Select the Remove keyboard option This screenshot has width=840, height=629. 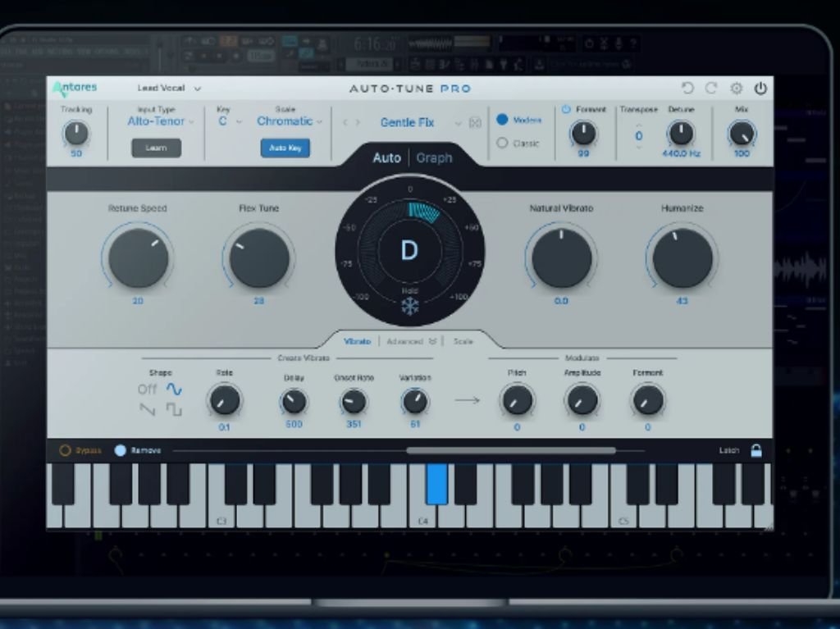pyautogui.click(x=121, y=450)
